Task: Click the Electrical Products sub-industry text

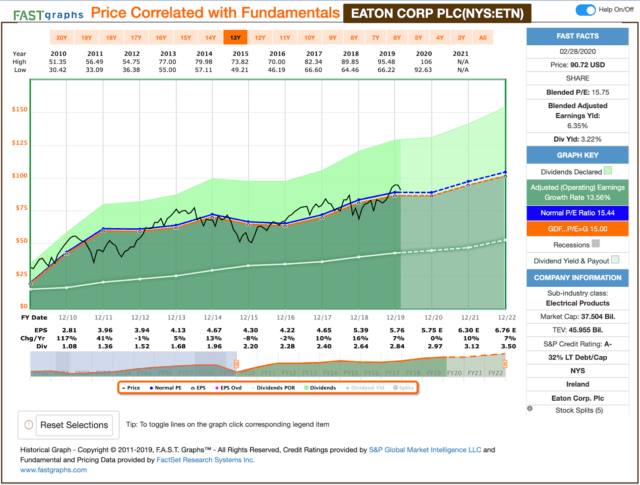Action: (x=578, y=303)
